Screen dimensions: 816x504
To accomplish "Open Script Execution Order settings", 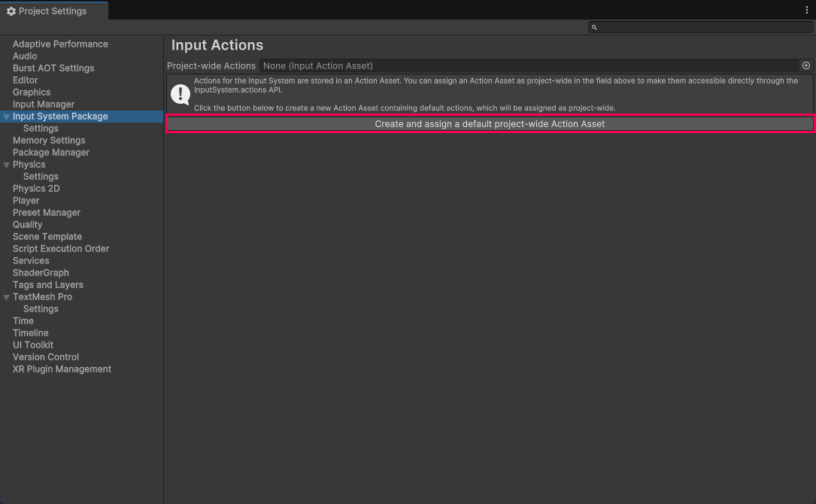I will pos(61,249).
